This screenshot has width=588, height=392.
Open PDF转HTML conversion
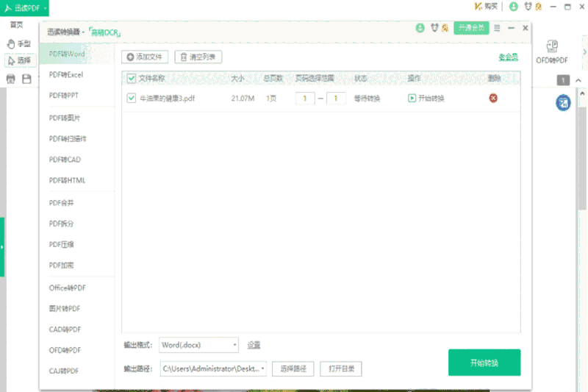pyautogui.click(x=67, y=180)
